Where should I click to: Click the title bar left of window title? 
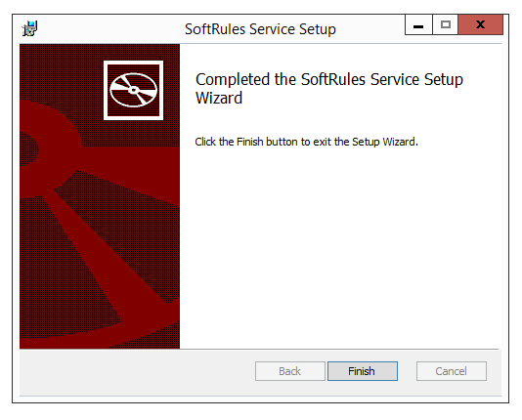(x=109, y=29)
